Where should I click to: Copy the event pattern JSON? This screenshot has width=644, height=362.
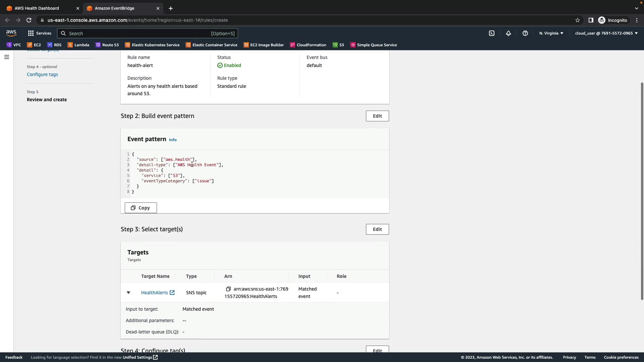(141, 208)
